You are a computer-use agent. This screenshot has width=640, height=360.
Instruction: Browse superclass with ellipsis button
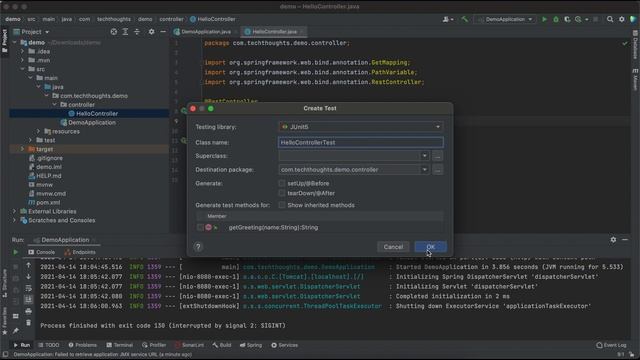pos(438,156)
